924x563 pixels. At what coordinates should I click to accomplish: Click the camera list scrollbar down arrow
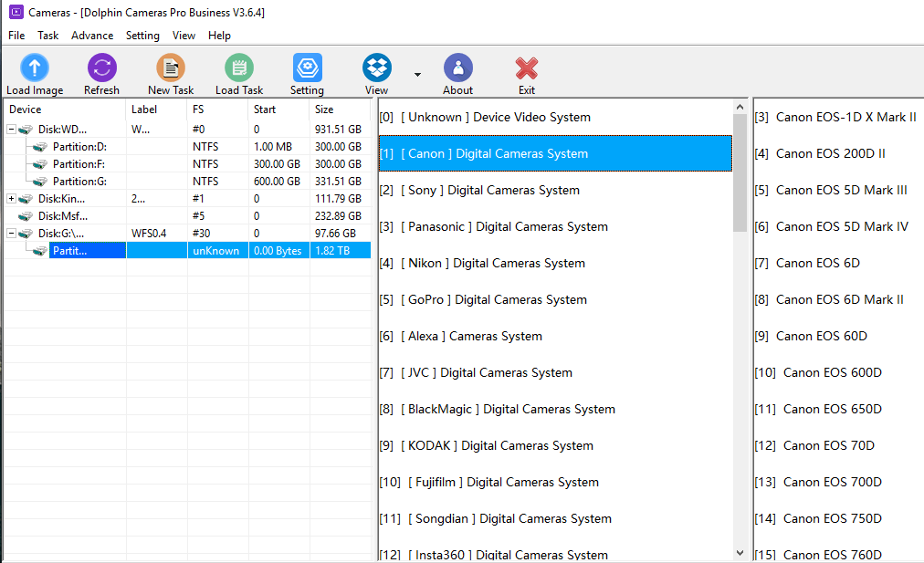[x=740, y=552]
